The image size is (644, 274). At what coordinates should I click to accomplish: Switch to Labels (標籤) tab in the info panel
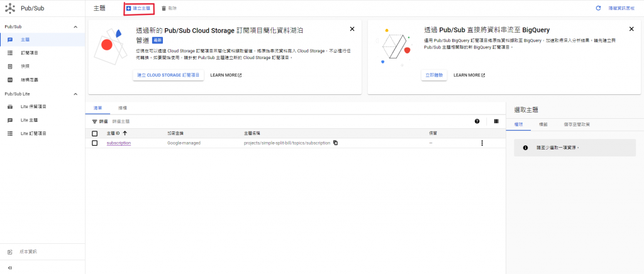click(x=543, y=124)
